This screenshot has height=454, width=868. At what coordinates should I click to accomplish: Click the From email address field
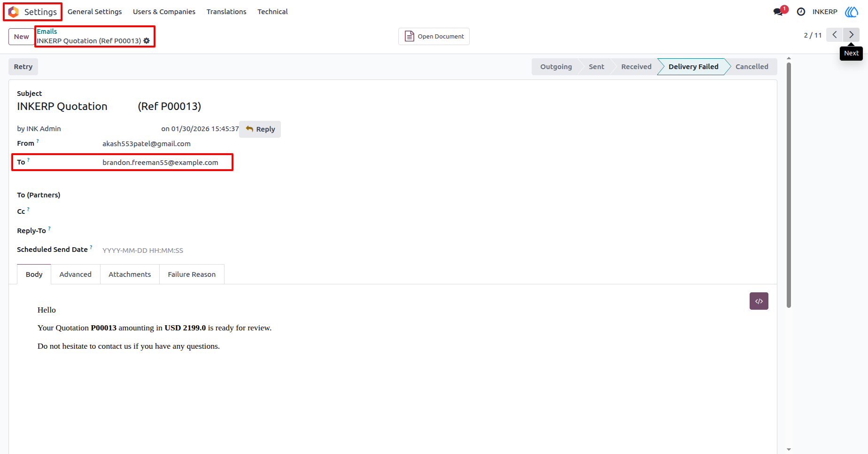click(x=147, y=144)
